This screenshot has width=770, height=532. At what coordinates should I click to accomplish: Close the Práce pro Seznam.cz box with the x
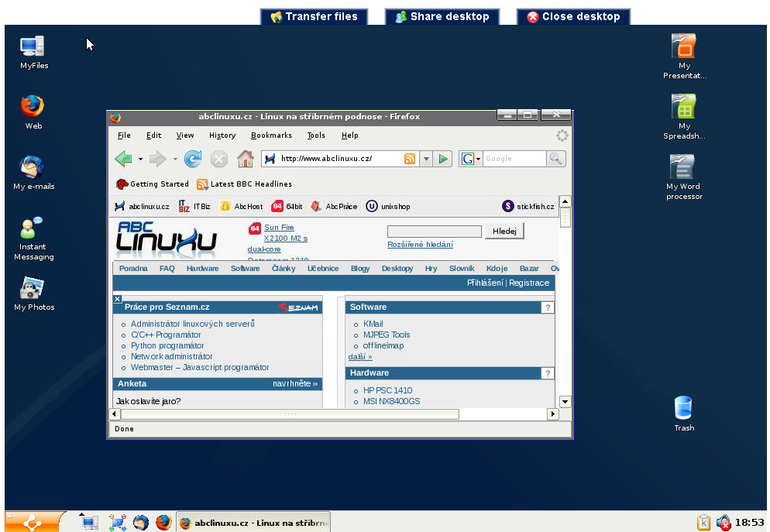point(118,298)
